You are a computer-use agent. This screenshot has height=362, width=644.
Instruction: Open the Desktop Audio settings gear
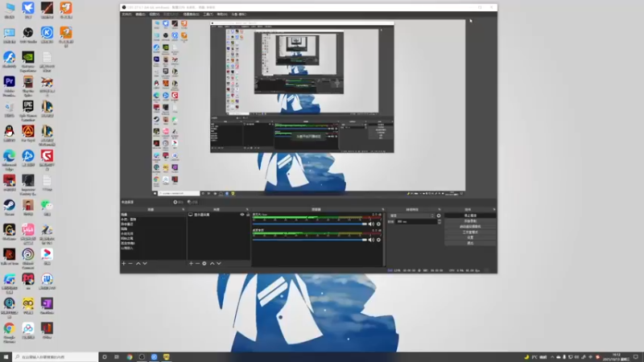(x=378, y=240)
